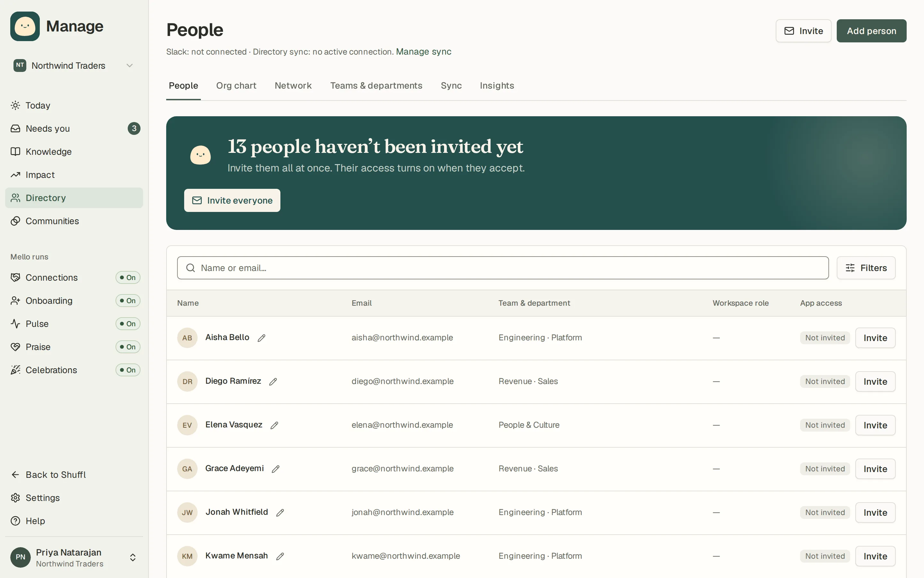The width and height of the screenshot is (924, 578).
Task: Click the pencil icon for Jonah Whitfield
Action: (x=280, y=512)
